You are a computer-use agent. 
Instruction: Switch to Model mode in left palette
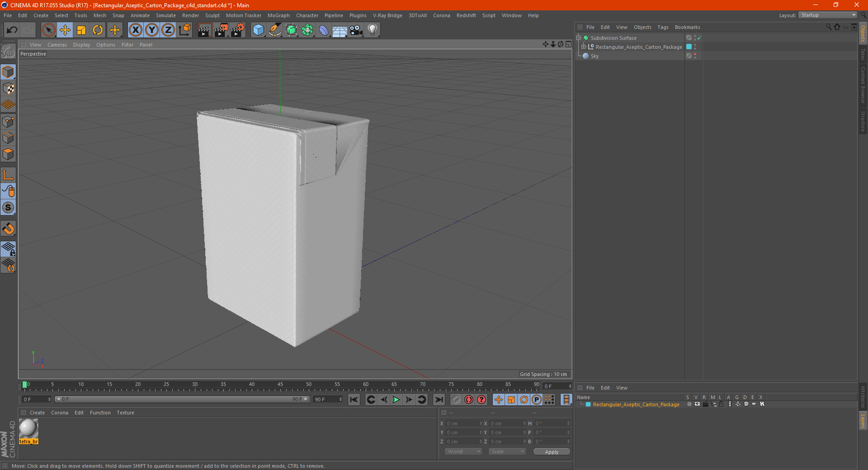(x=8, y=72)
